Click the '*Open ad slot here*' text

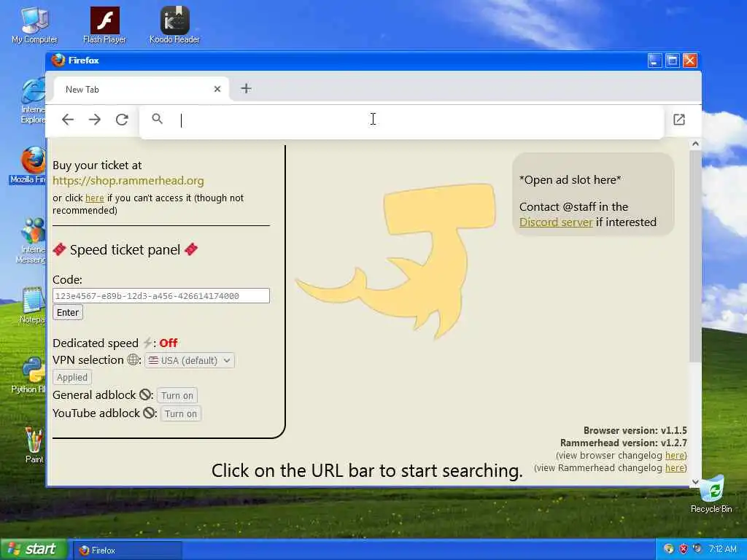point(570,180)
